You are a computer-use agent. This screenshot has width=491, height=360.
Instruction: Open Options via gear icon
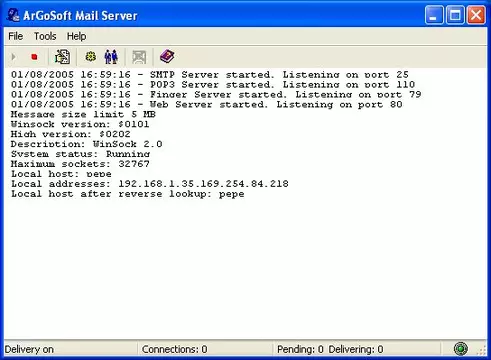tap(91, 57)
